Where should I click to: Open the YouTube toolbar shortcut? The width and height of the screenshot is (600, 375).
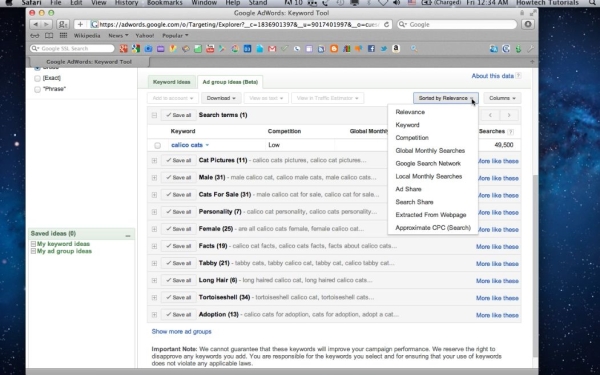click(x=210, y=49)
